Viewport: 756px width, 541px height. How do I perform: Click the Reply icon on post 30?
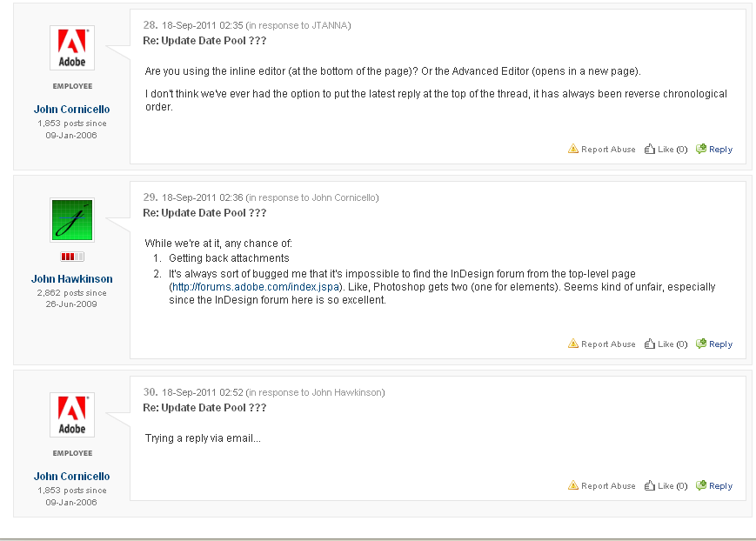[700, 485]
